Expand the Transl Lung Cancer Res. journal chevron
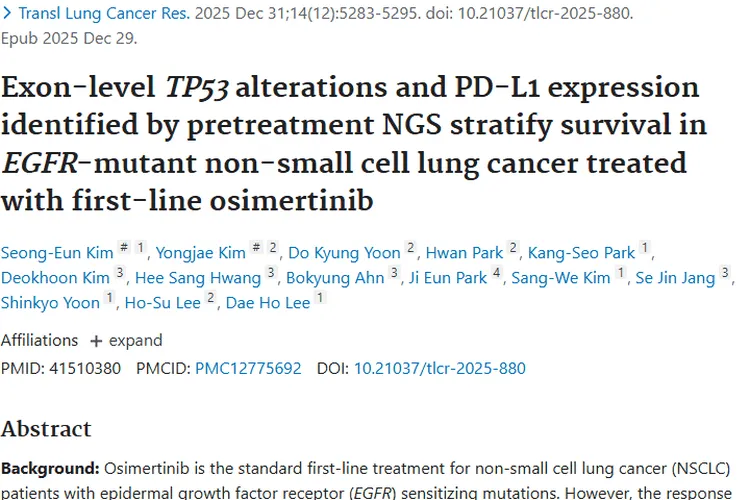Viewport: 750px width, 500px height. pos(7,16)
